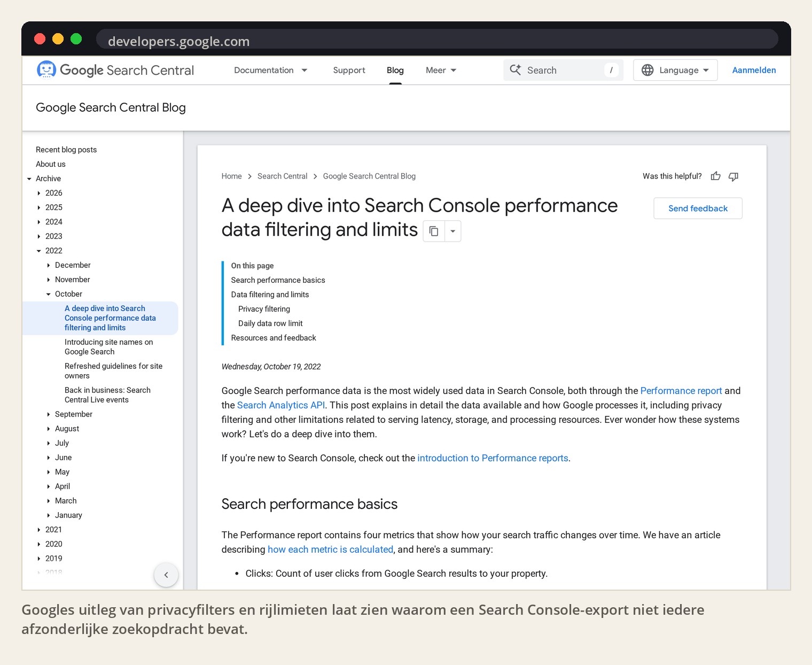Expand the 2021 archive year
Viewport: 812px width, 665px height.
click(x=39, y=530)
